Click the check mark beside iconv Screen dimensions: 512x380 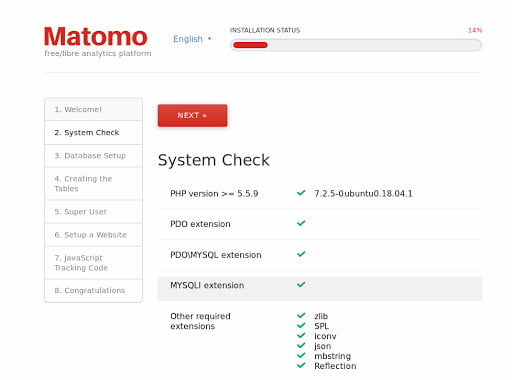pos(301,335)
